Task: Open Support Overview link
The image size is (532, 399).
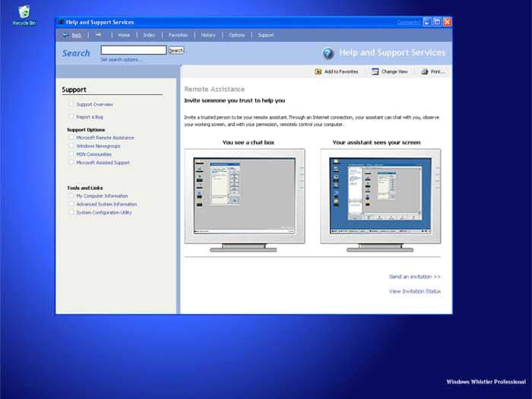Action: (x=95, y=105)
